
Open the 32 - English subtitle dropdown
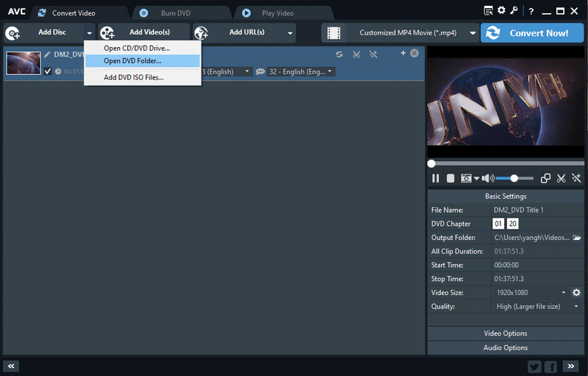point(301,71)
